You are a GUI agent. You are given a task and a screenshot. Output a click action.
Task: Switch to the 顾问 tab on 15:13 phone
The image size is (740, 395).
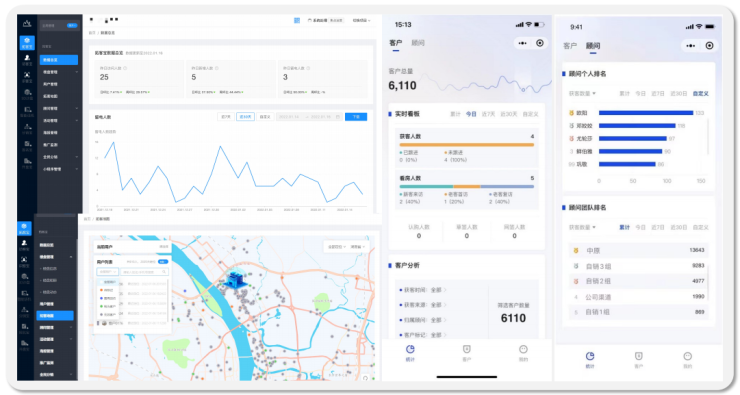418,43
